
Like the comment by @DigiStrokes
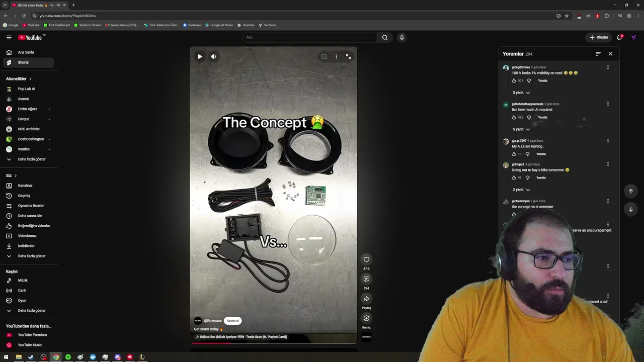(x=514, y=80)
